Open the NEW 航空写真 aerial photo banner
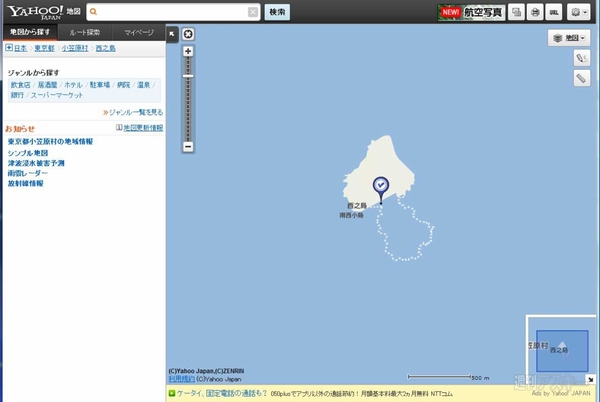This screenshot has width=600, height=402. click(x=471, y=12)
